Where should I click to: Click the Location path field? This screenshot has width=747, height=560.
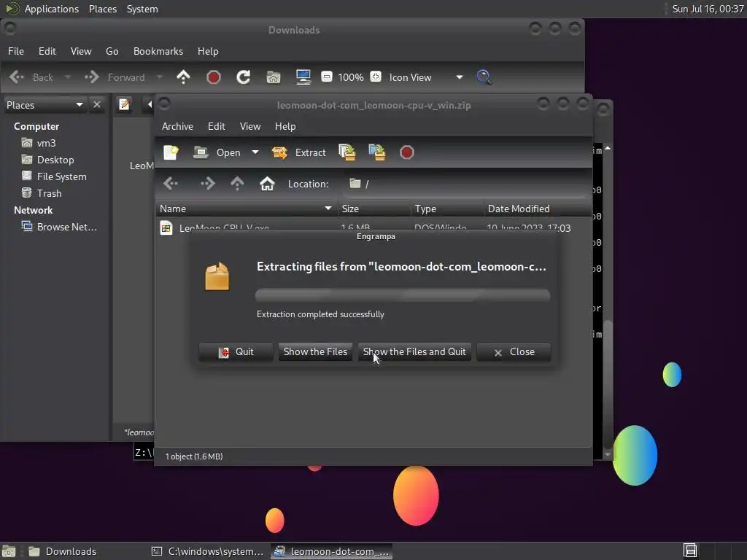(x=465, y=184)
